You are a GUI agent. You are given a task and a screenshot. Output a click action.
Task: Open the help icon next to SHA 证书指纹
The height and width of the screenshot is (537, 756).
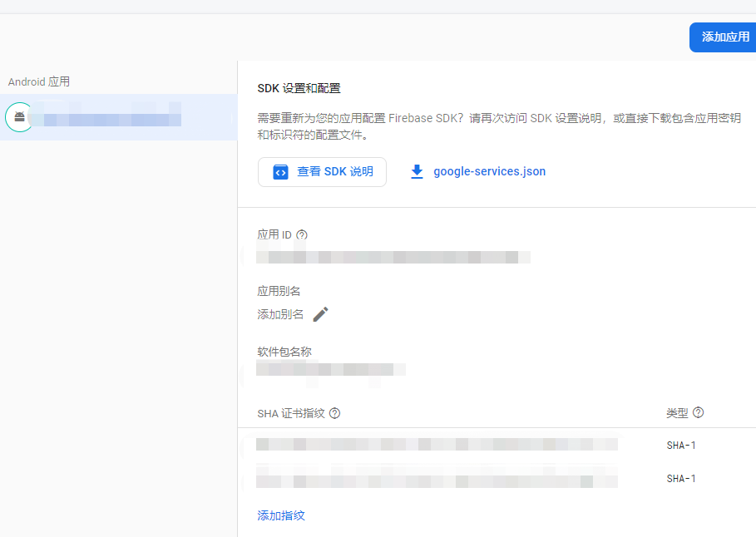(335, 412)
